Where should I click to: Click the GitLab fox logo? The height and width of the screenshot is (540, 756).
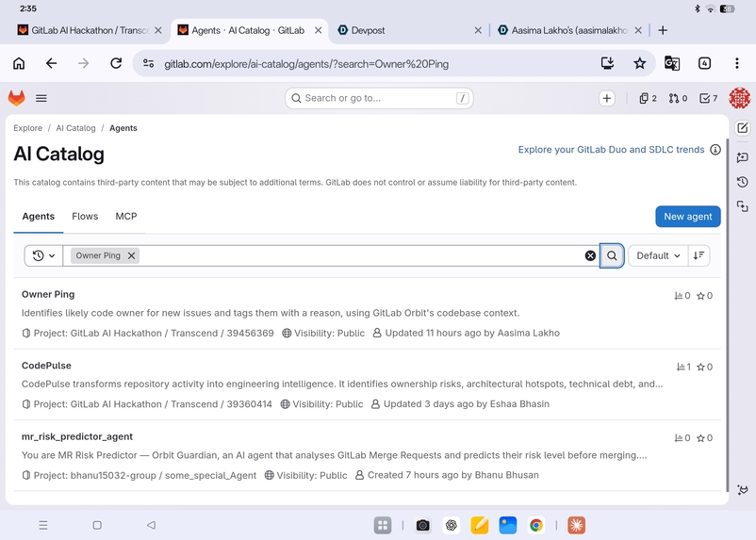point(16,98)
